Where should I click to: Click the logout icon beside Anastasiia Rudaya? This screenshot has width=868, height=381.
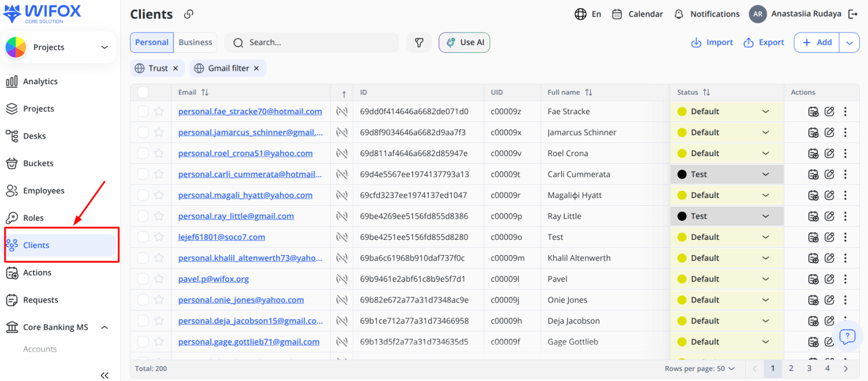pos(853,14)
